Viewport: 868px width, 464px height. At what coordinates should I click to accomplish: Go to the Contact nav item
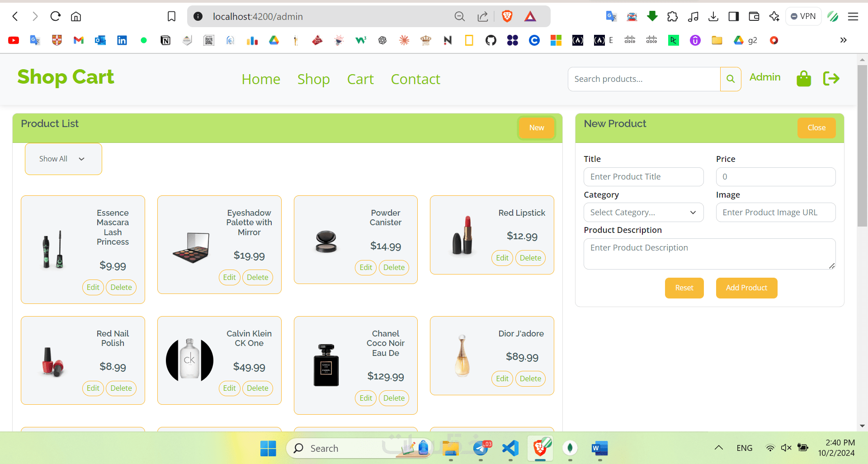(x=415, y=79)
